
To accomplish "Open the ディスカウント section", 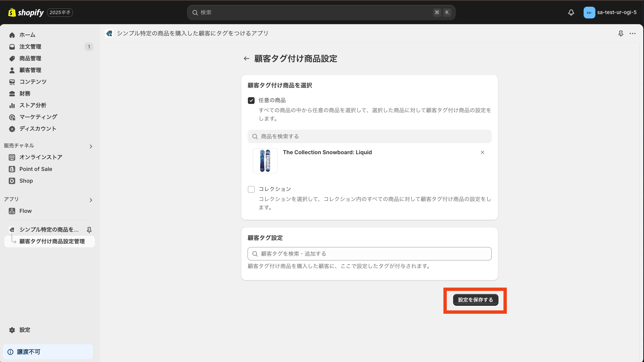I will pos(37,129).
